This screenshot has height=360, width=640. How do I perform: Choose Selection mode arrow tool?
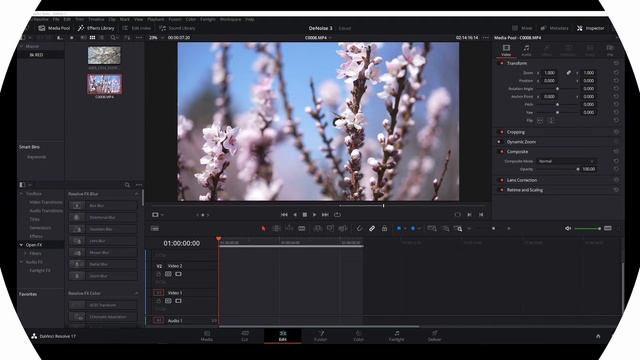263,229
